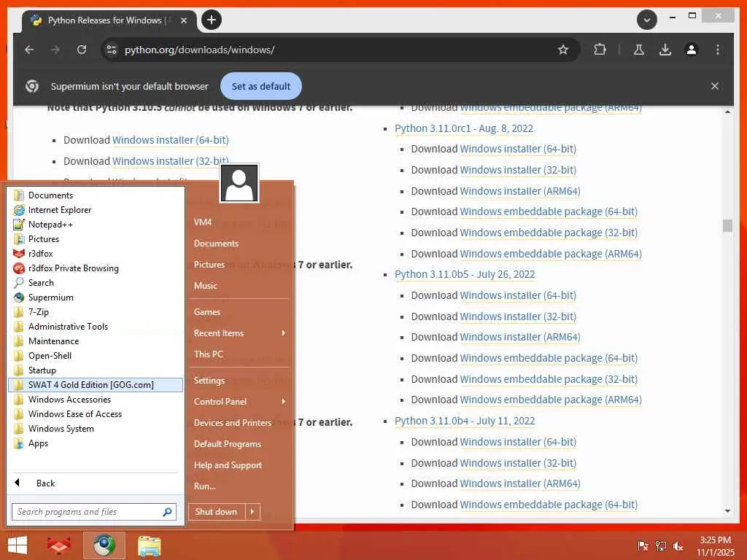Go forward in browser history
Image resolution: width=747 pixels, height=560 pixels.
tap(55, 50)
